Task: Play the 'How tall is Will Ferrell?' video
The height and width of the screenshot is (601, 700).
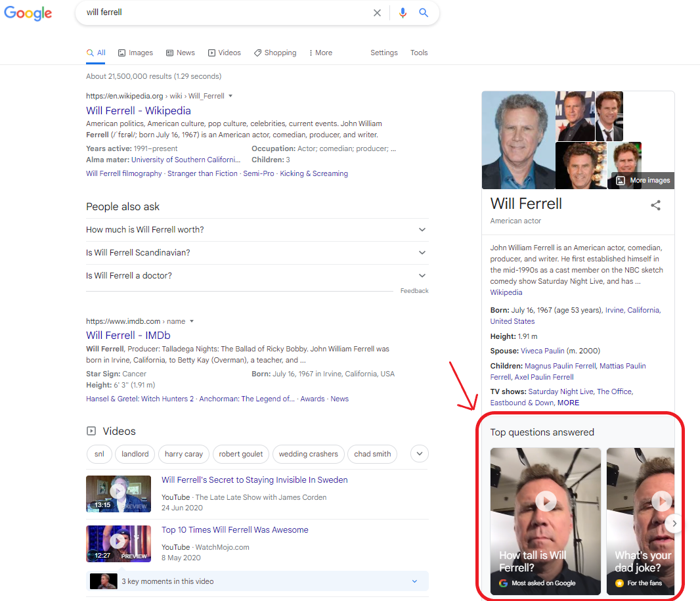Action: pos(546,521)
